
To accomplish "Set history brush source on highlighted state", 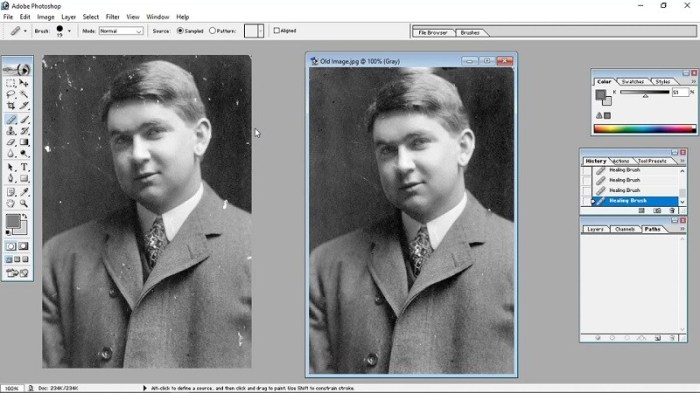I will click(586, 201).
